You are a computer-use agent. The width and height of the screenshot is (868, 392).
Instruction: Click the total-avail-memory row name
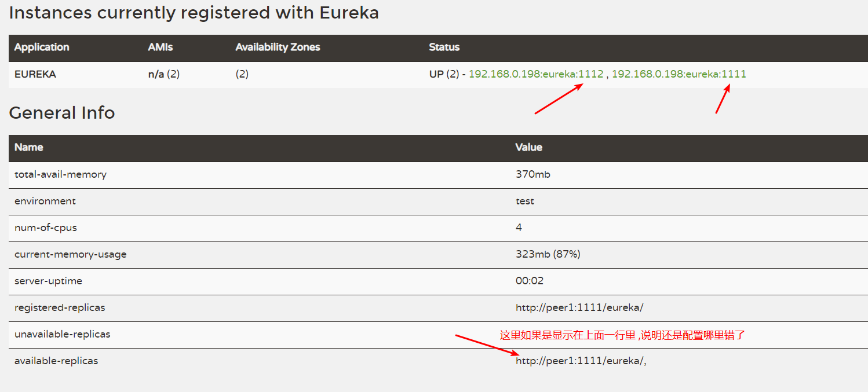[x=60, y=174]
